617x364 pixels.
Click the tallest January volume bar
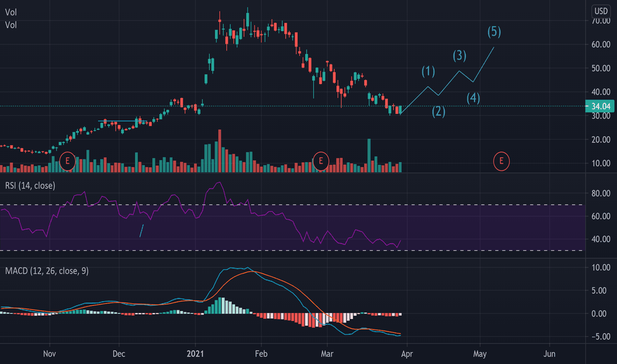coord(220,151)
